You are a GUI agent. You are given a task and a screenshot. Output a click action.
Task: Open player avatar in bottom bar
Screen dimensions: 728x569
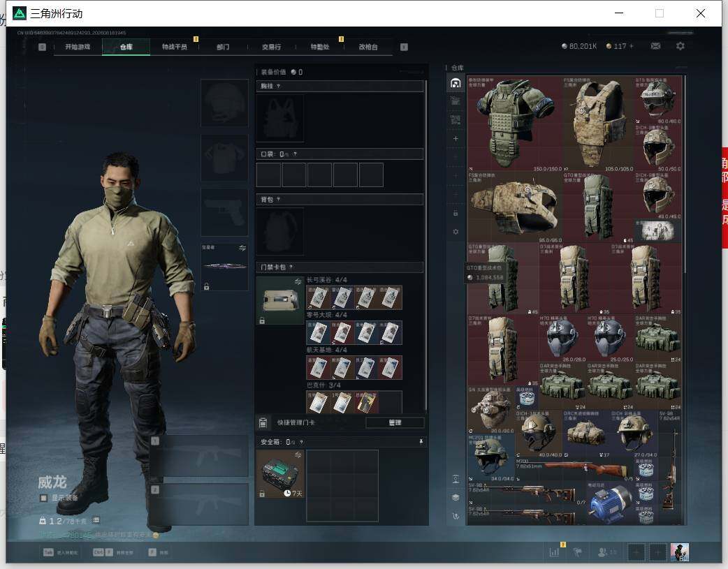coord(680,552)
